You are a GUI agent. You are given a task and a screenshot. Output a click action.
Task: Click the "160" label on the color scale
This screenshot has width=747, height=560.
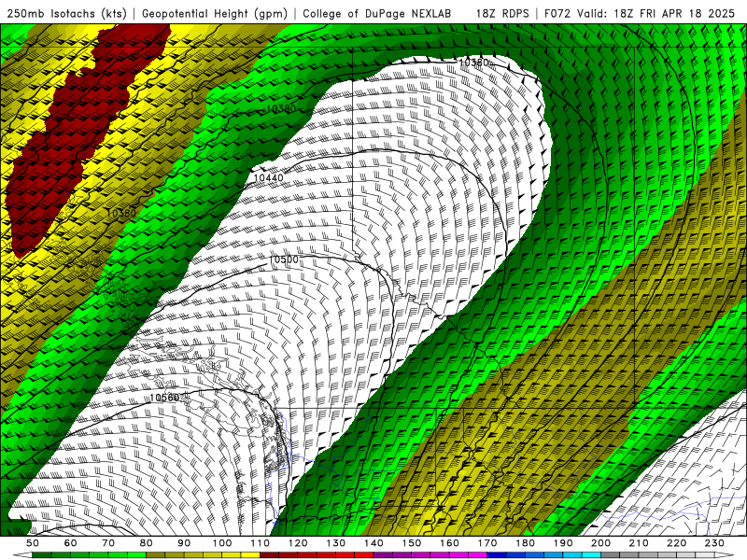(x=449, y=543)
